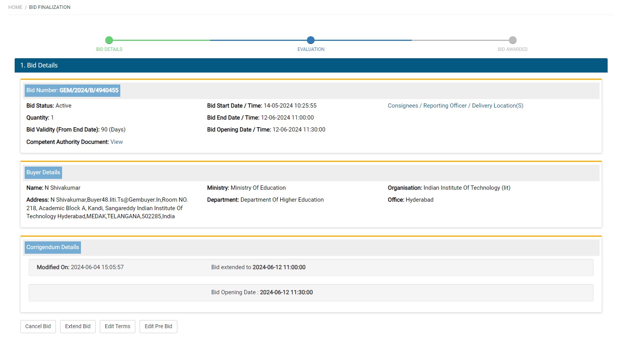This screenshot has width=630, height=364.
Task: Collapse the '1. Bid Details' section header
Action: [311, 66]
